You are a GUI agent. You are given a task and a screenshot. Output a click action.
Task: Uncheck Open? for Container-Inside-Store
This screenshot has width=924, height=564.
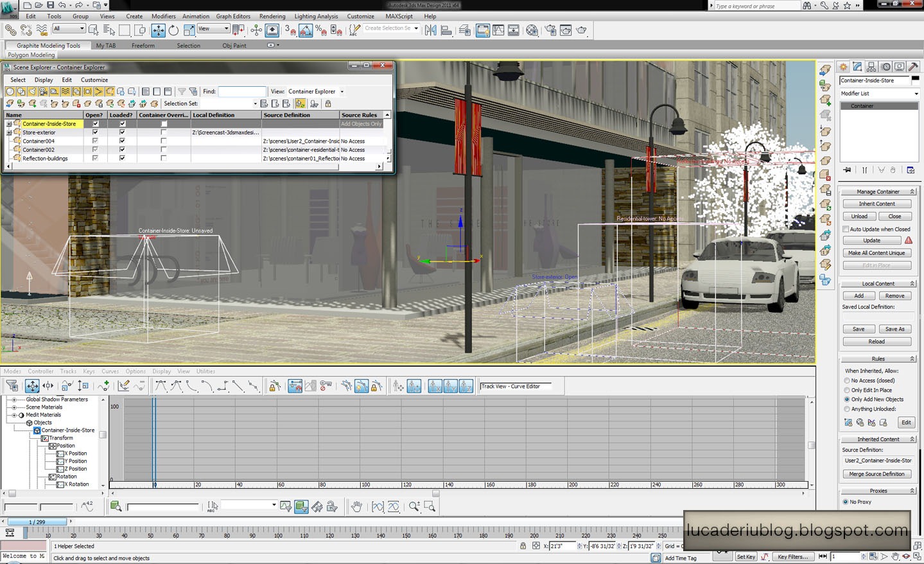(94, 123)
